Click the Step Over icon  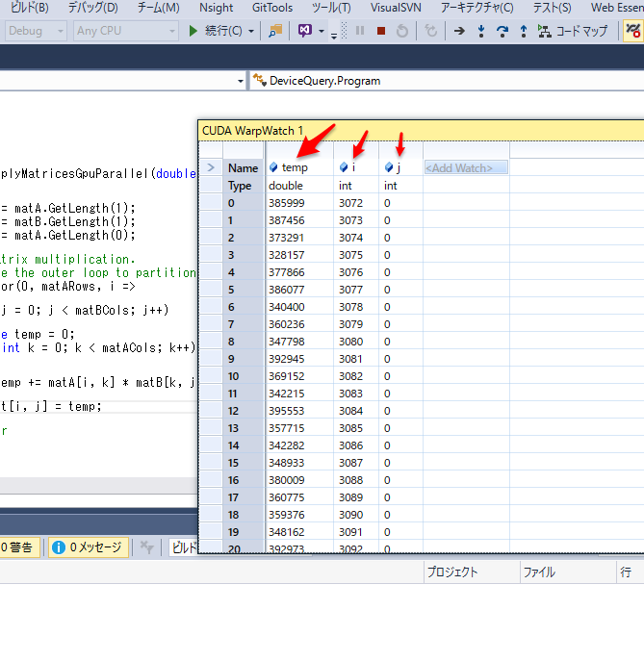tap(502, 31)
